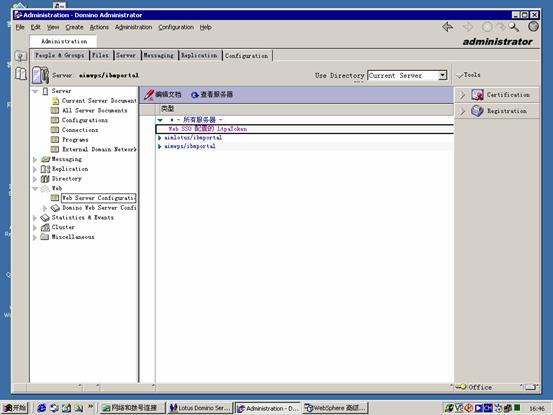This screenshot has height=415, width=553.
Task: Switch to Lotus Domino Server taskbar window
Action: click(x=200, y=408)
